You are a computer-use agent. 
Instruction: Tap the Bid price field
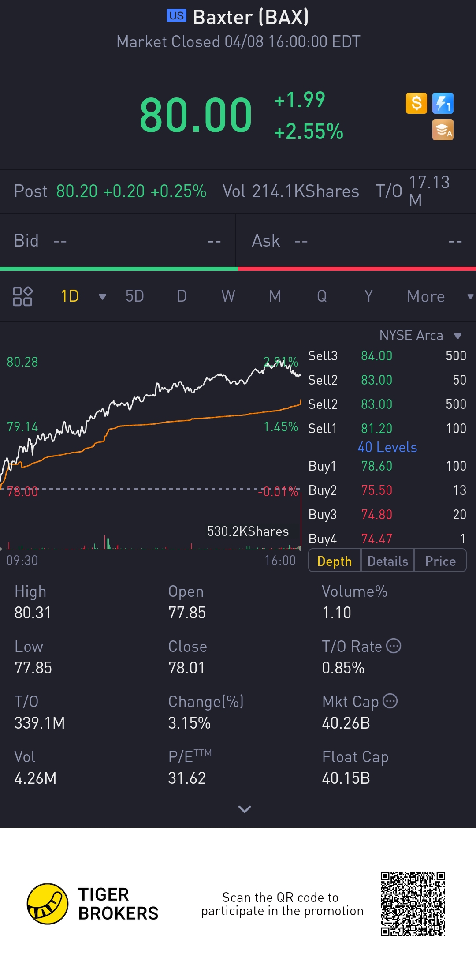(x=118, y=241)
